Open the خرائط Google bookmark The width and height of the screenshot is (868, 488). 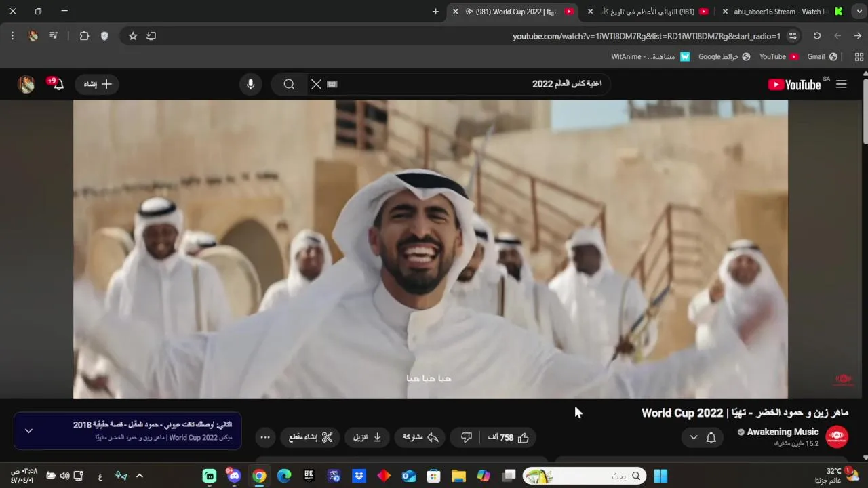click(724, 57)
